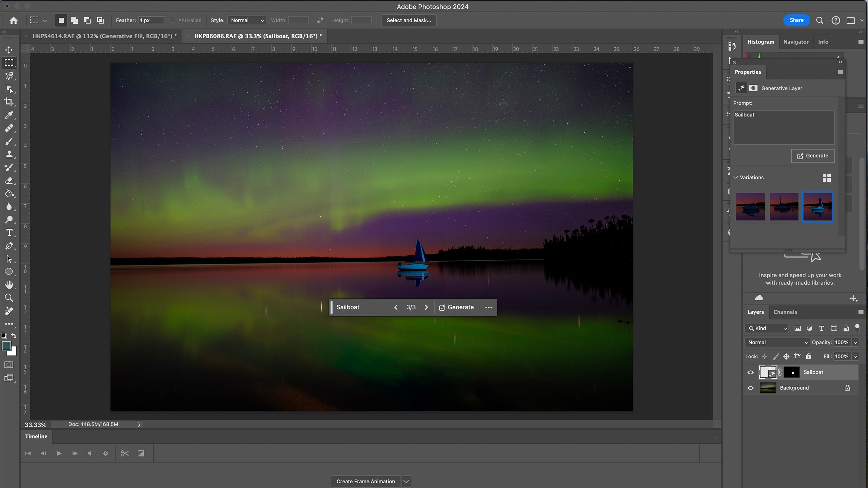The height and width of the screenshot is (488, 868).
Task: Toggle visibility of Sailboat layer
Action: (x=751, y=372)
